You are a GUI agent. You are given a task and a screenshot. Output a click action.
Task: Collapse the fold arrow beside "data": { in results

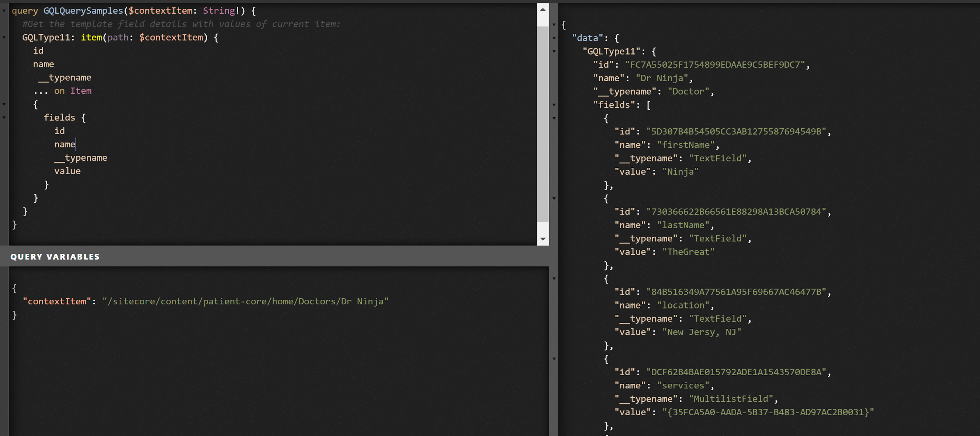(554, 38)
